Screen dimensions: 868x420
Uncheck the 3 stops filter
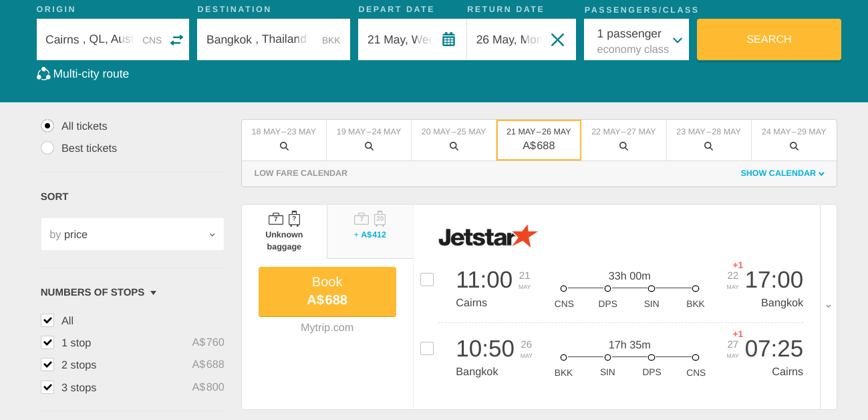point(47,387)
